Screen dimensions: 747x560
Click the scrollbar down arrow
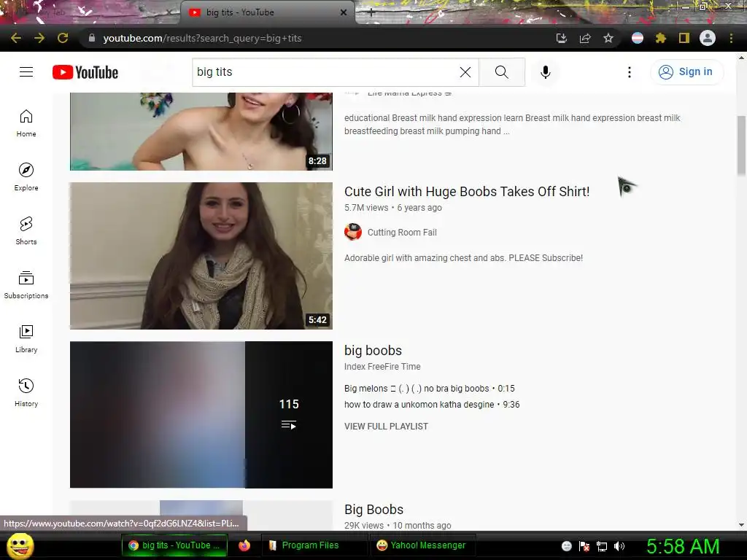click(x=741, y=525)
